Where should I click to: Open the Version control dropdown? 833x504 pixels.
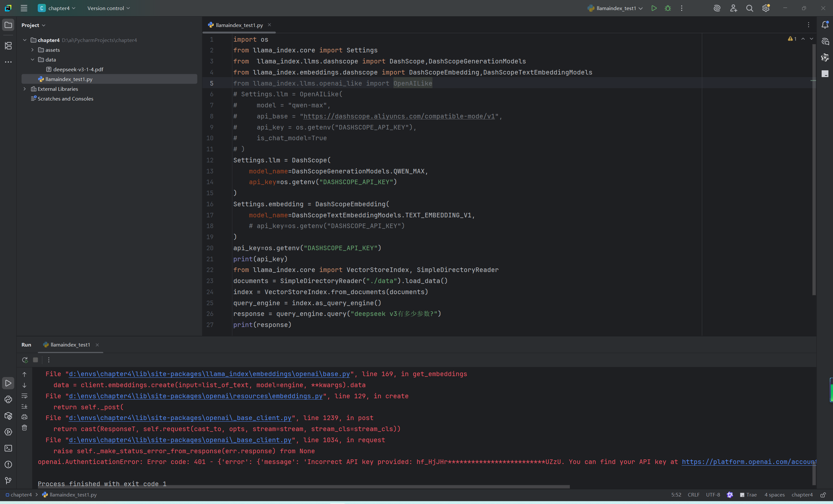(109, 8)
